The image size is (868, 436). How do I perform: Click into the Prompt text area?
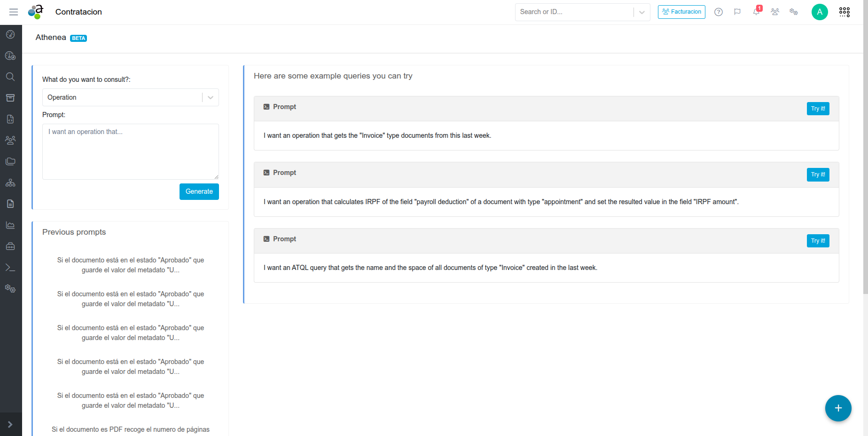point(130,151)
